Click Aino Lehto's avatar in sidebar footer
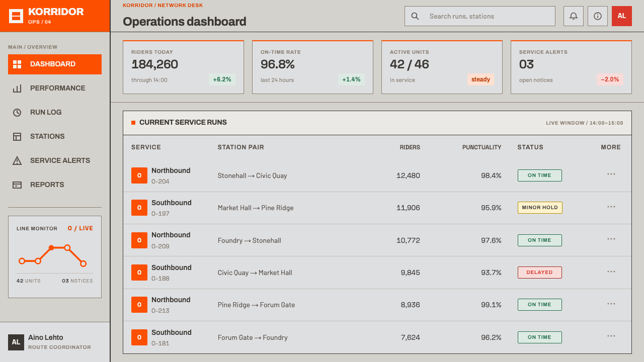This screenshot has width=644, height=362. point(16,342)
